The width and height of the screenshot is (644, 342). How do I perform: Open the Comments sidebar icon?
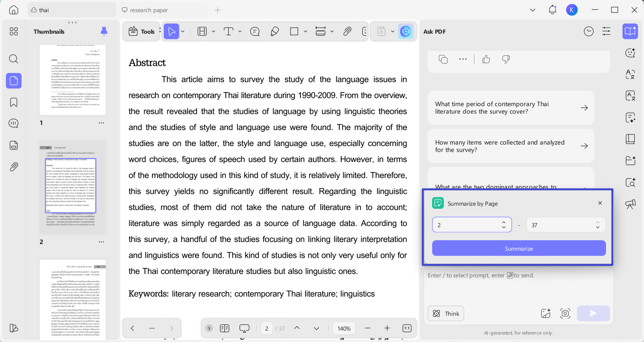tap(14, 123)
